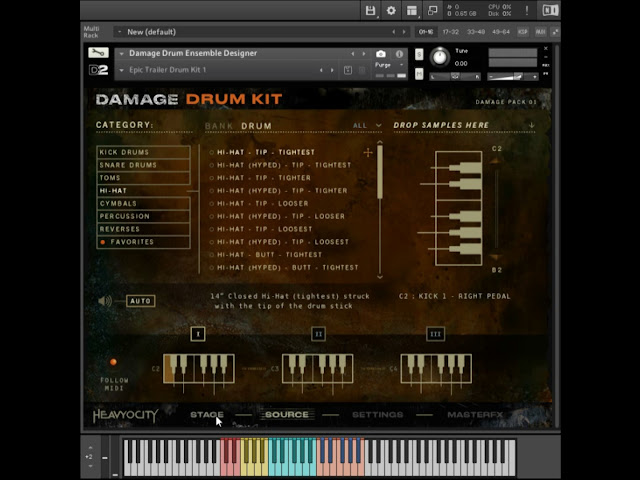Click the Native Instruments NI logo
The width and height of the screenshot is (640, 480).
tap(550, 10)
